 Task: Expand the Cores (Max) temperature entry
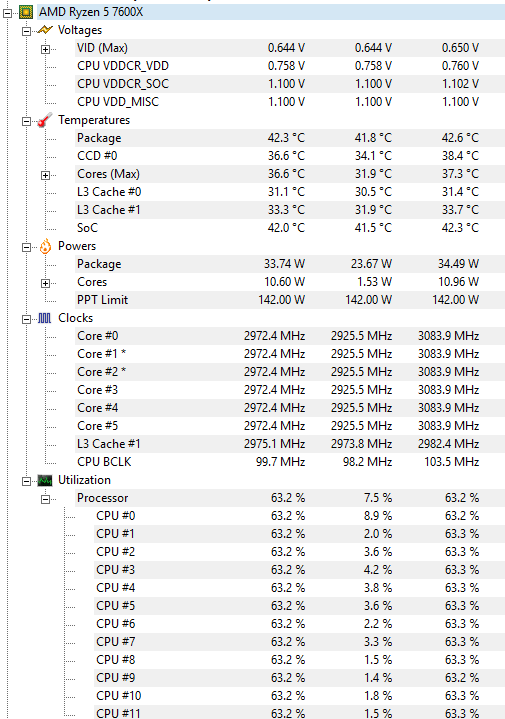pyautogui.click(x=45, y=175)
